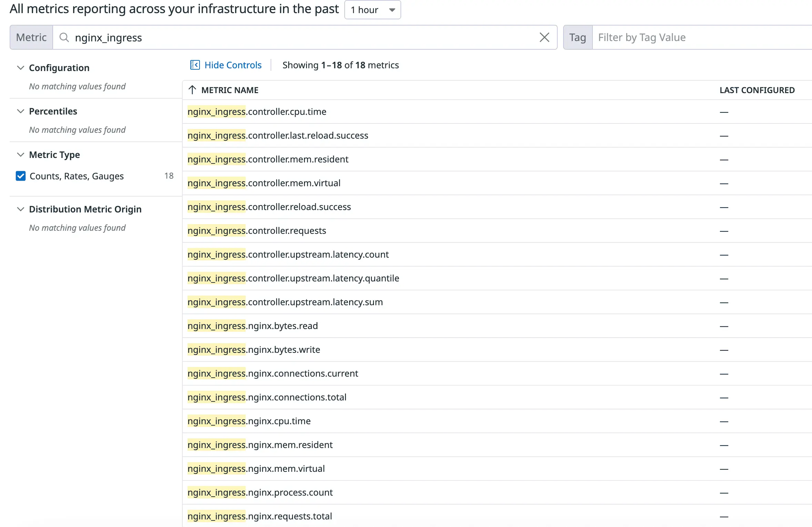Screen dimensions: 812x527
Task: Click the Metric label in the search bar
Action: 31,37
